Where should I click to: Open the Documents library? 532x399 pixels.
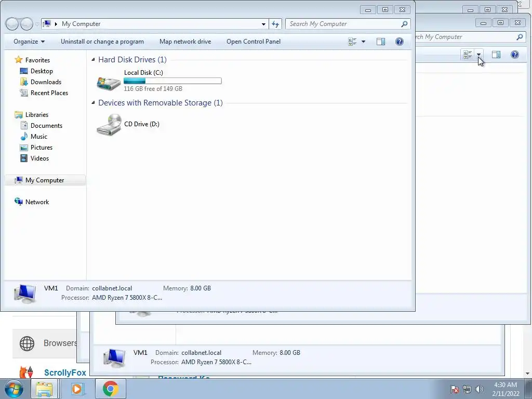46,126
